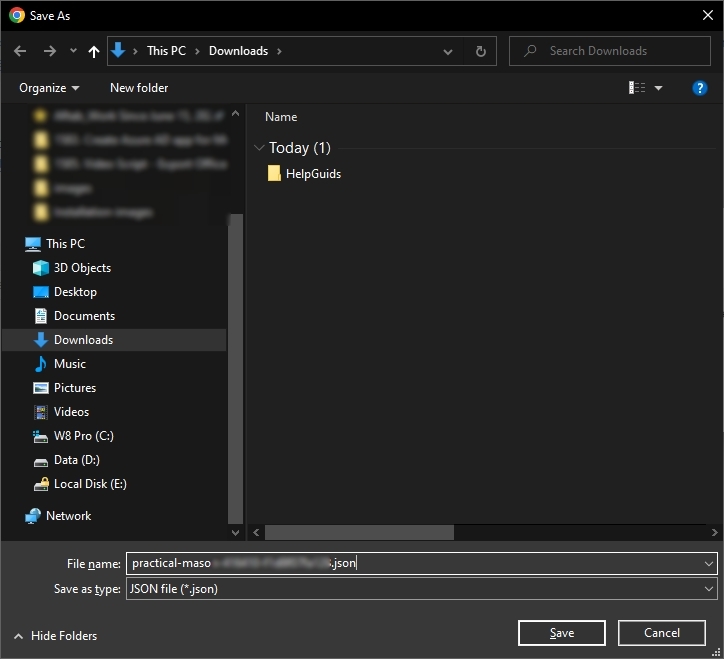Click the navigation pane scroll down arrow
724x659 pixels.
235,532
